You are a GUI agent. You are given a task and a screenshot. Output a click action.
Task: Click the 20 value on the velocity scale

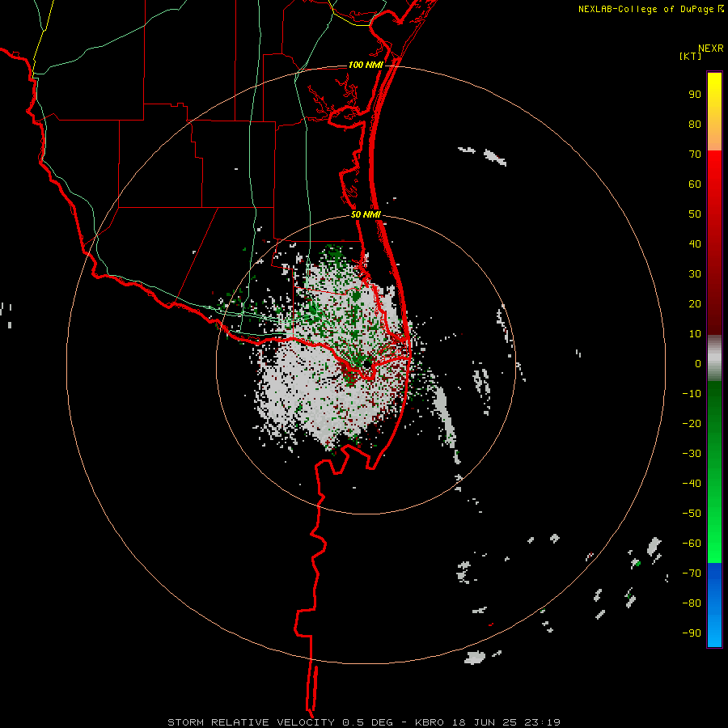point(695,303)
